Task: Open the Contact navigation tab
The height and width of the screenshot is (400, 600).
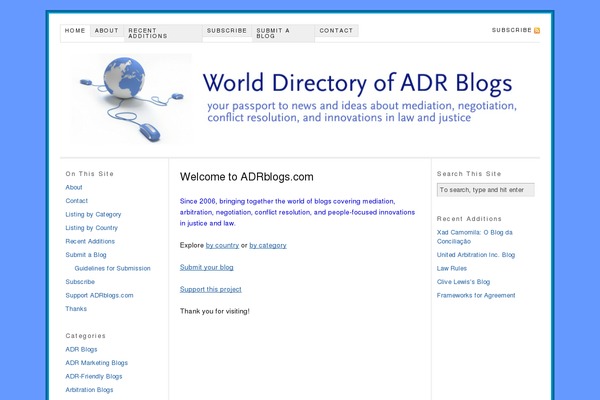Action: point(336,31)
